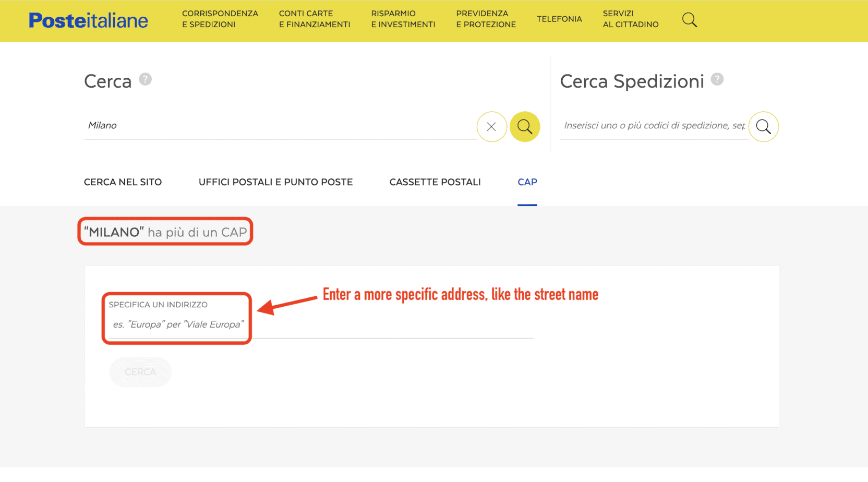Open the site-wide search magnifier in the navbar

[x=690, y=19]
